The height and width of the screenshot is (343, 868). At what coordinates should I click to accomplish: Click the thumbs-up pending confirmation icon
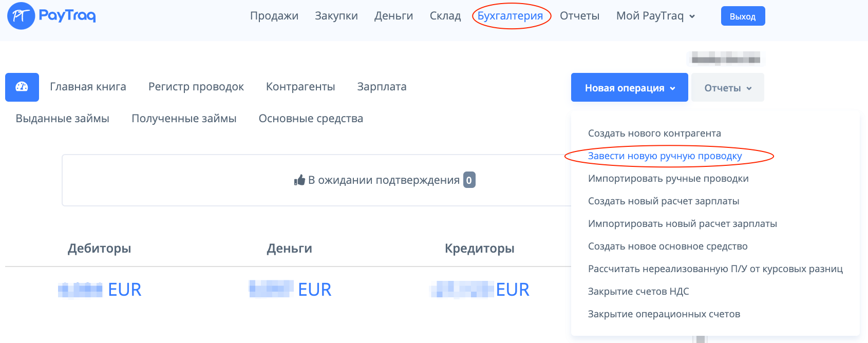point(299,180)
